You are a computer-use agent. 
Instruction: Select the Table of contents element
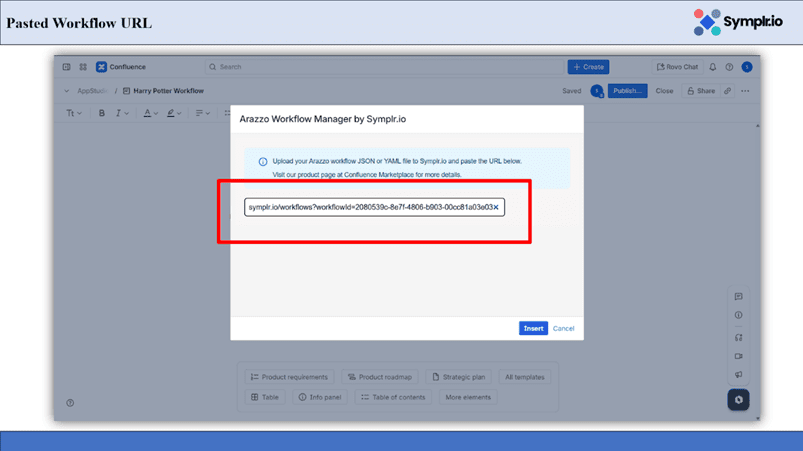tap(392, 397)
